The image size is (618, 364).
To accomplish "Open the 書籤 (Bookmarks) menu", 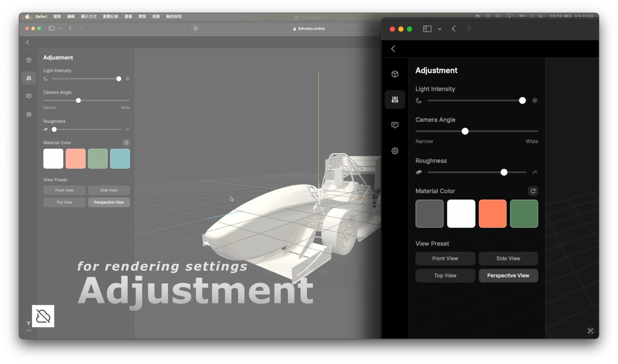I will pos(128,16).
